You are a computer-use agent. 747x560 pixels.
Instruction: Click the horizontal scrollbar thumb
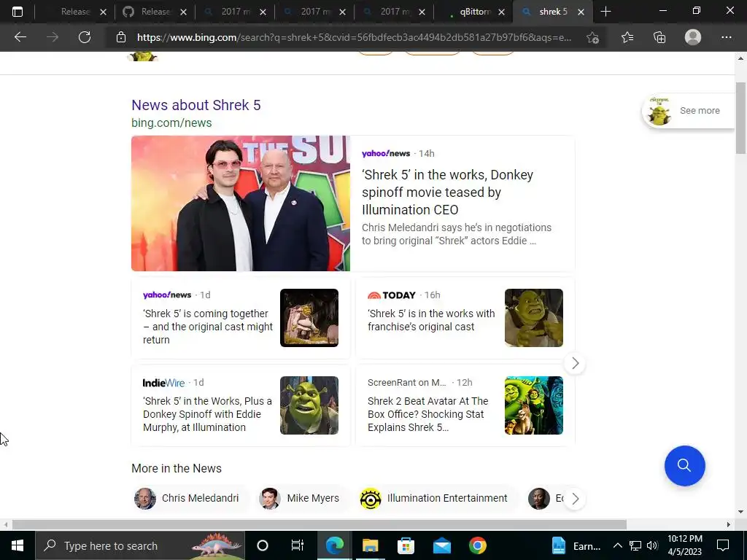[x=320, y=524]
